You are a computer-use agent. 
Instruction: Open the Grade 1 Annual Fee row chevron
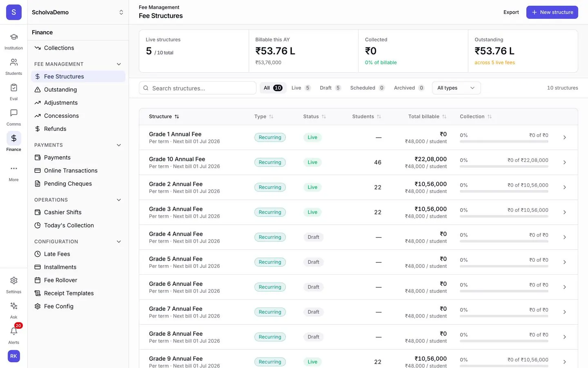[565, 137]
